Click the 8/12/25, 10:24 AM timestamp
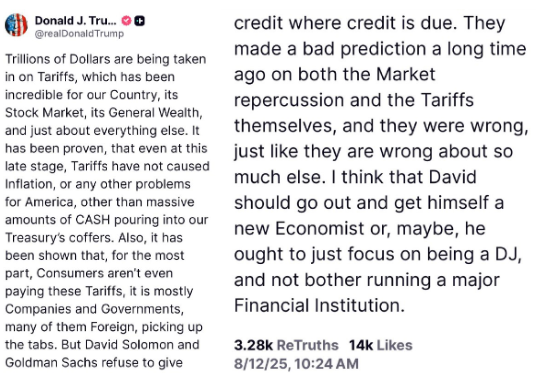 pos(296,364)
